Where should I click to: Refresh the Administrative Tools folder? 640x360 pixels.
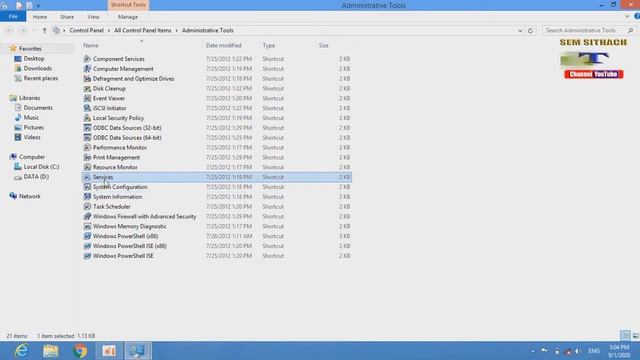530,31
